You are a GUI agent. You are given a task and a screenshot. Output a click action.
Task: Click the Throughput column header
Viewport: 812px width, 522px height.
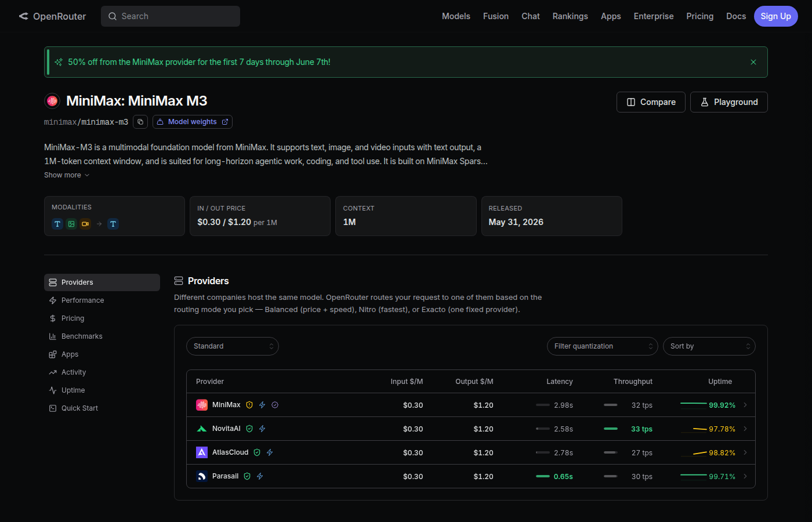point(633,382)
